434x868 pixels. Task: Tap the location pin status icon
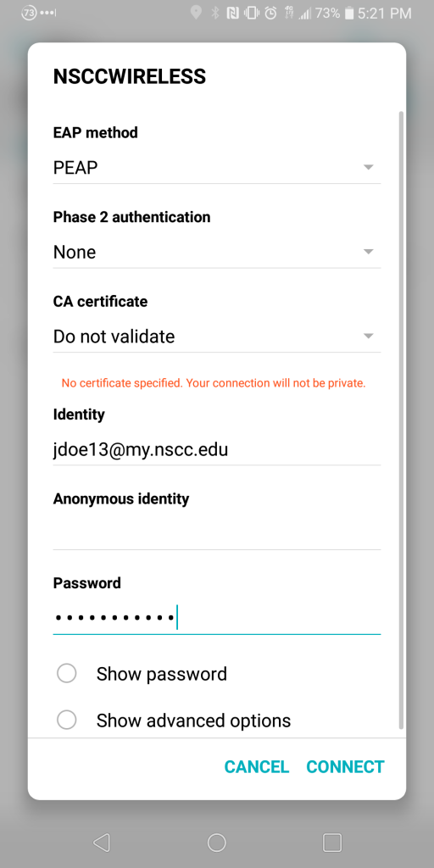(x=196, y=13)
